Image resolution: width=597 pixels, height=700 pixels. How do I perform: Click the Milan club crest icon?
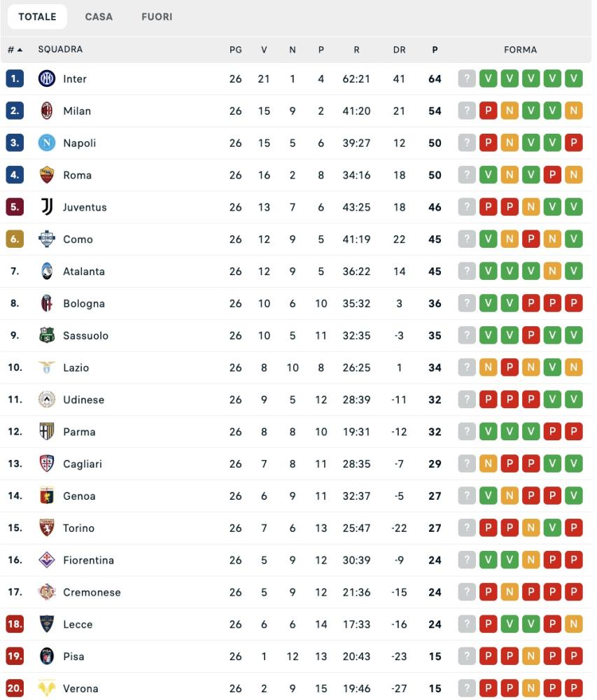tap(46, 111)
